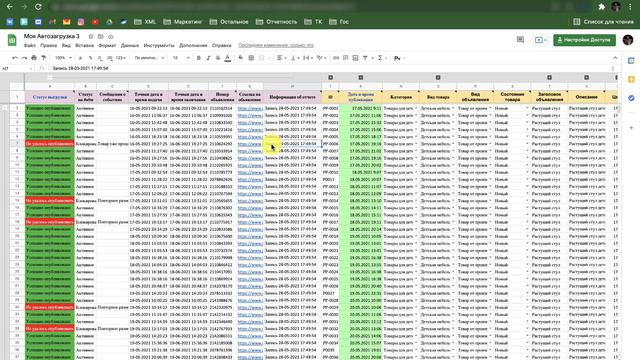640x360 pixels.
Task: Open horizontal align dropdown
Action: (x=281, y=58)
